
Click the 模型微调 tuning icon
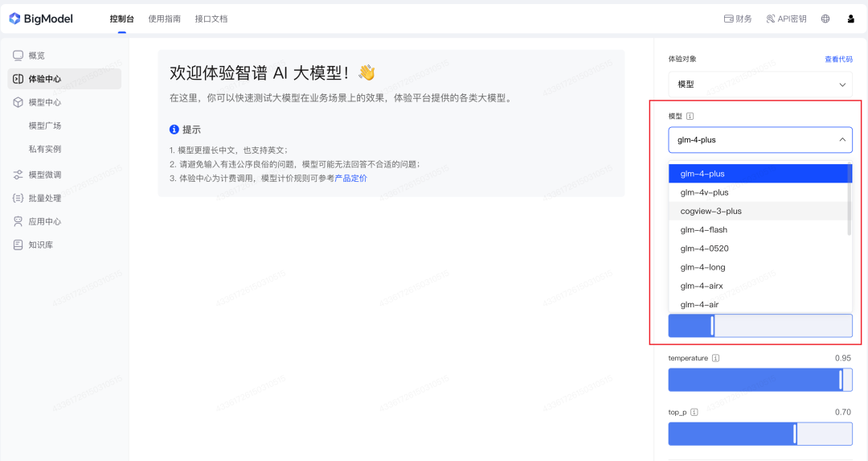(18, 175)
